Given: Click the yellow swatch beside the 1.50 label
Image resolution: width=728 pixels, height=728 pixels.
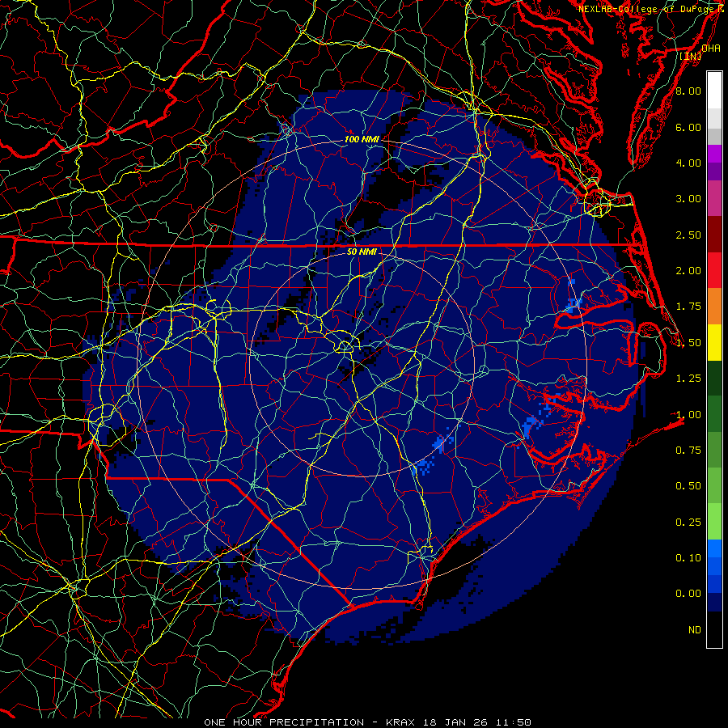Looking at the screenshot, I should pos(714,342).
